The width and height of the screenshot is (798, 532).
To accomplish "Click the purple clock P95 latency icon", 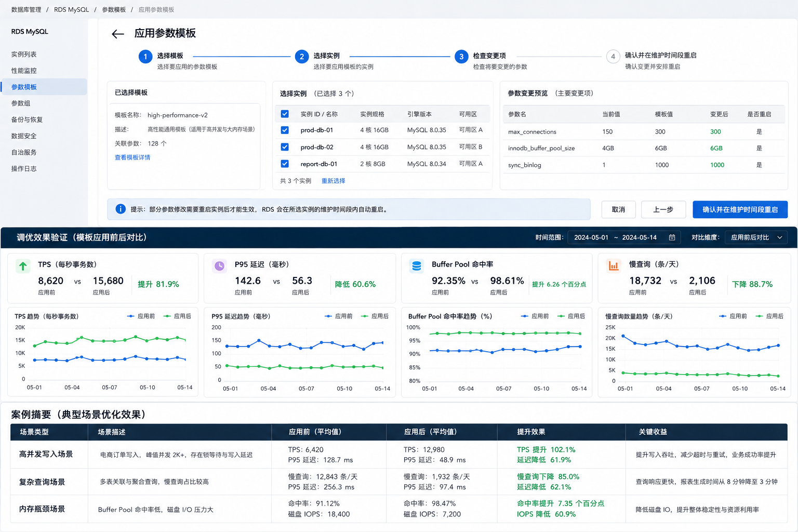I will tap(220, 266).
